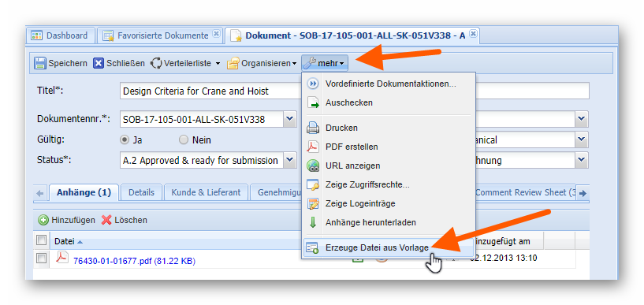Image resolution: width=644 pixels, height=305 pixels.
Task: Expand the Dokumentennr. dropdown arrow
Action: point(290,120)
